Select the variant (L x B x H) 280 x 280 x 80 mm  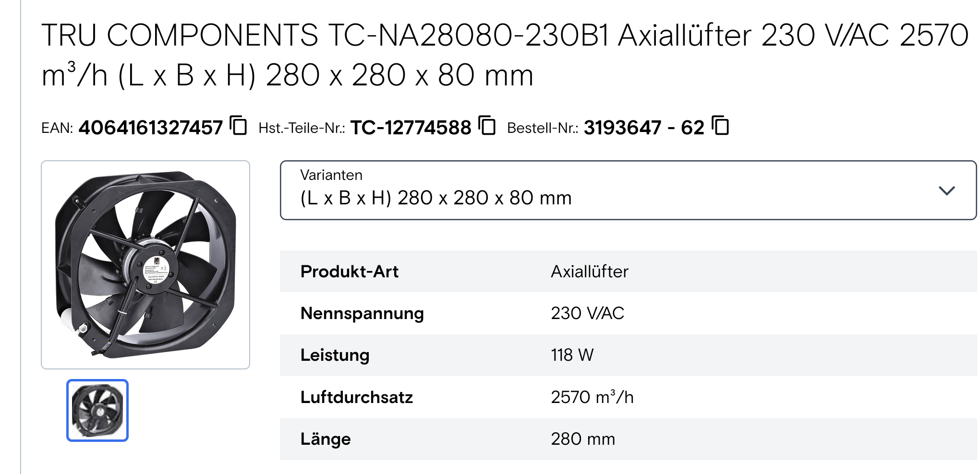coord(436,197)
